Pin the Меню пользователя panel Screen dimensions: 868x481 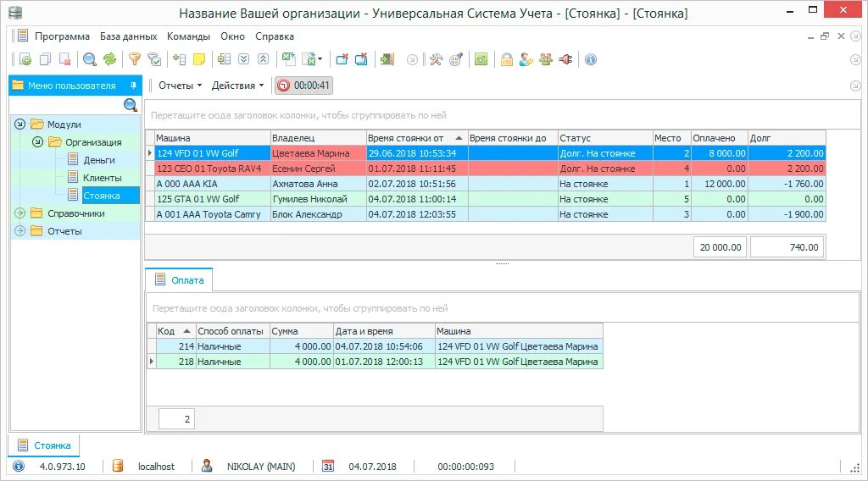click(x=133, y=86)
